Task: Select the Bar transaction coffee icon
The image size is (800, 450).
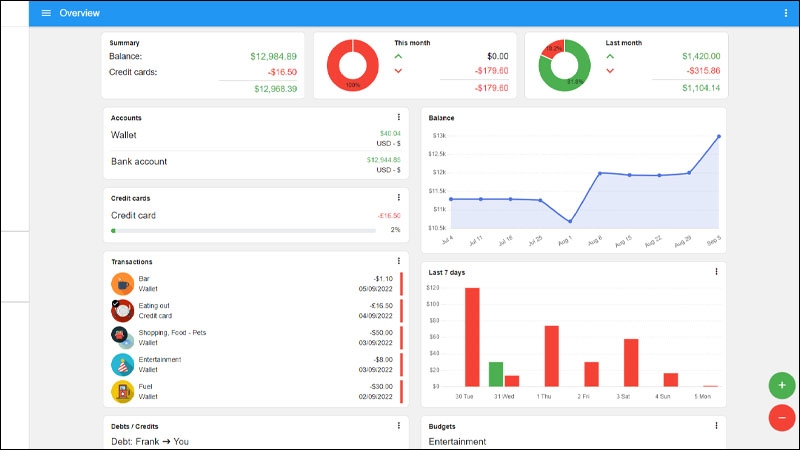Action: coord(122,284)
